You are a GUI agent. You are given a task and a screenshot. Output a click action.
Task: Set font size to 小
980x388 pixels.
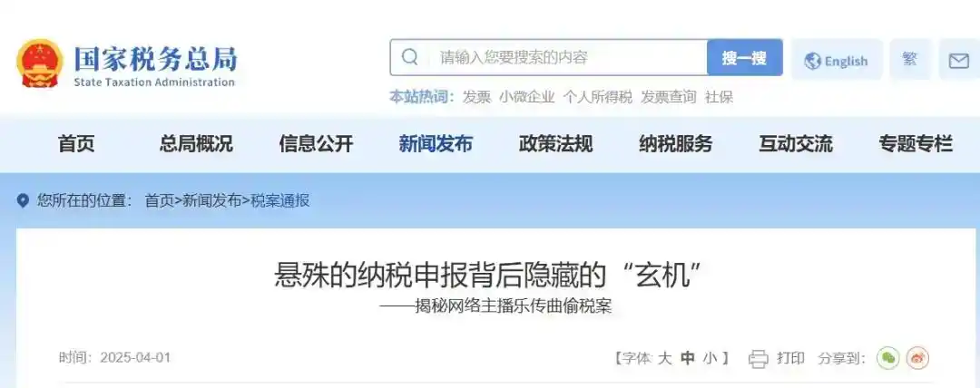pos(710,358)
